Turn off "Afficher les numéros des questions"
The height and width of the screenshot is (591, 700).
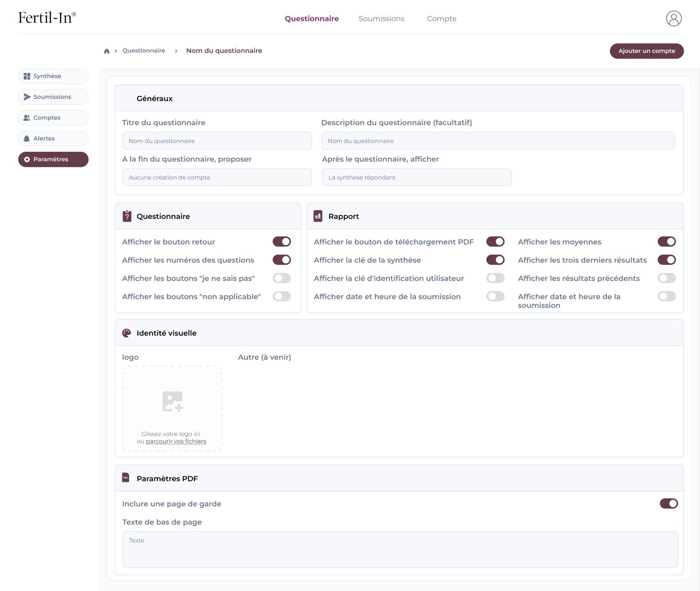(282, 260)
